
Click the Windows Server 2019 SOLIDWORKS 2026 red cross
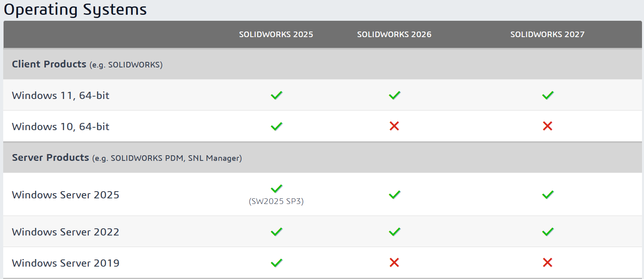(394, 262)
